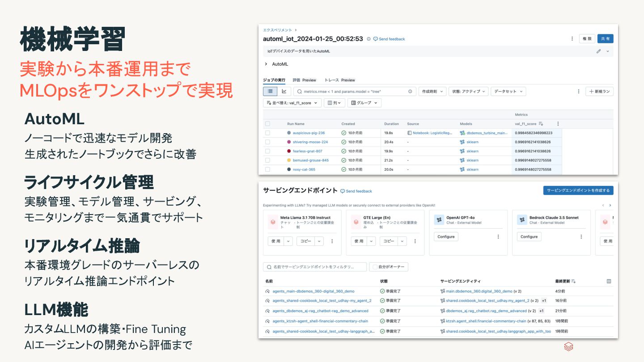The height and width of the screenshot is (362, 644).
Task: Click the info icon beside the experiment title
Action: 369,39
